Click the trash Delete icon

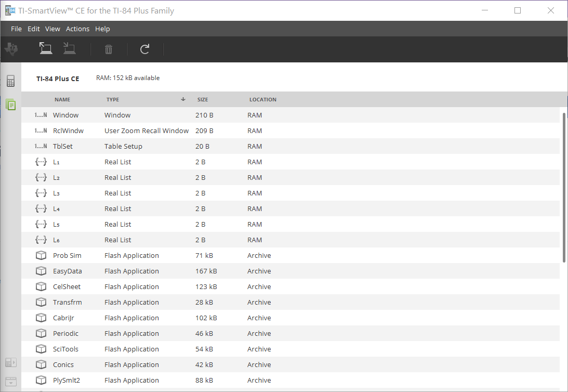pos(109,49)
